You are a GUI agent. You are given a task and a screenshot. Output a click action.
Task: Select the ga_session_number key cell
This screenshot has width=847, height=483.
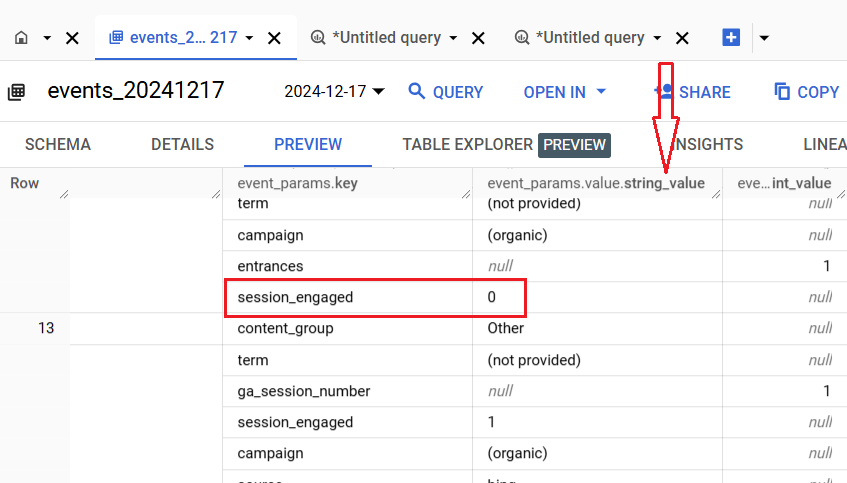coord(347,391)
